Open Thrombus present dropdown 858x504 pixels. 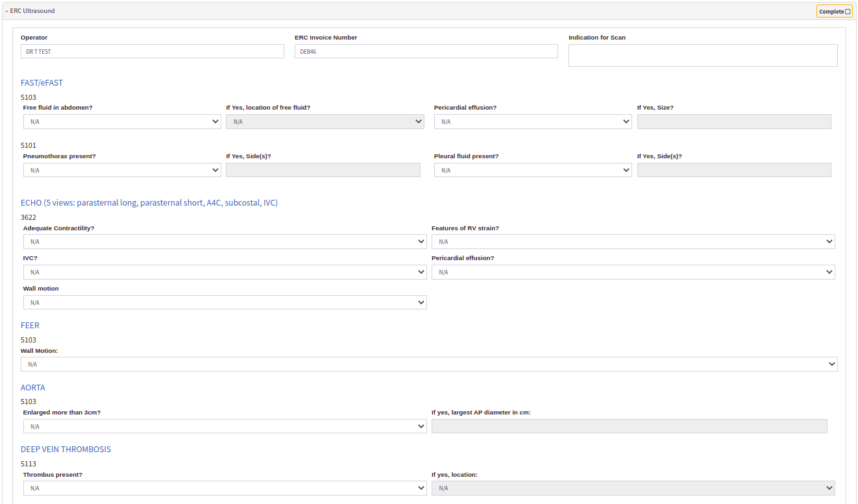pos(225,488)
